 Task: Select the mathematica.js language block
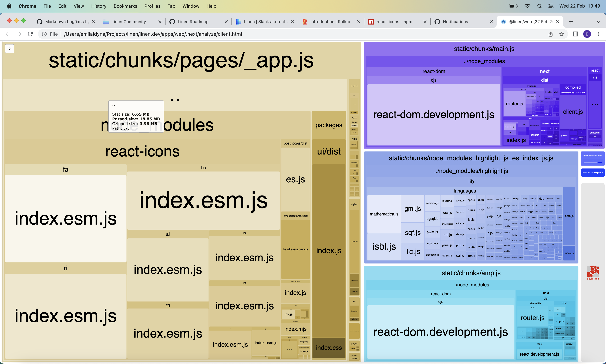tap(384, 214)
